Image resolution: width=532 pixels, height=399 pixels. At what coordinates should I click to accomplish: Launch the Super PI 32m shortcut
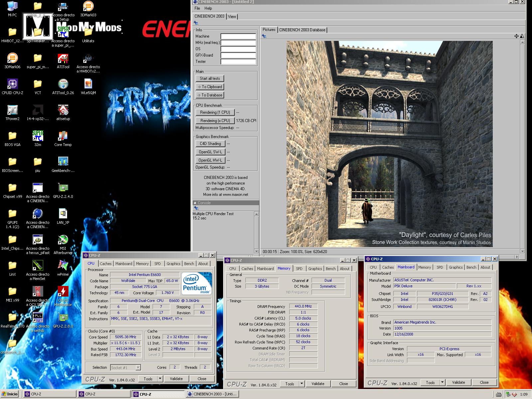pyautogui.click(x=38, y=139)
